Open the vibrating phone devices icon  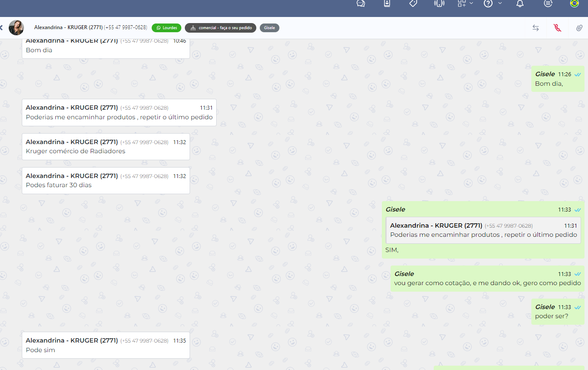coord(439,3)
